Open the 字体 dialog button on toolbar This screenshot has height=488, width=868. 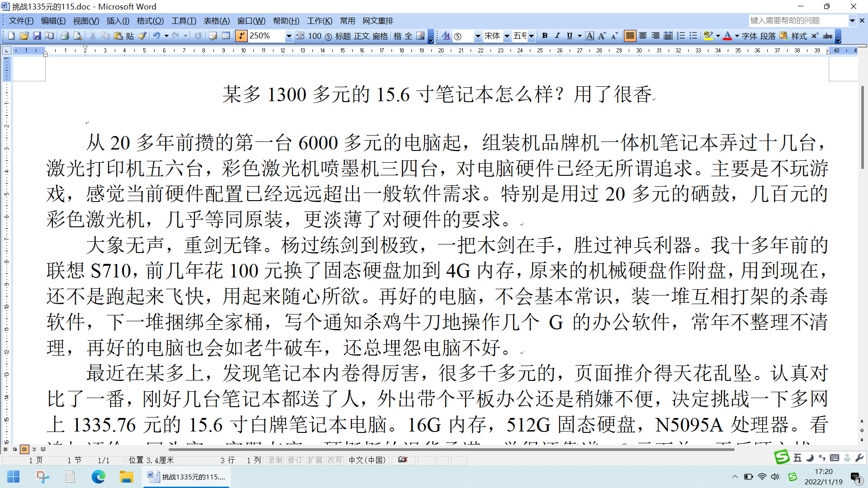pyautogui.click(x=749, y=36)
